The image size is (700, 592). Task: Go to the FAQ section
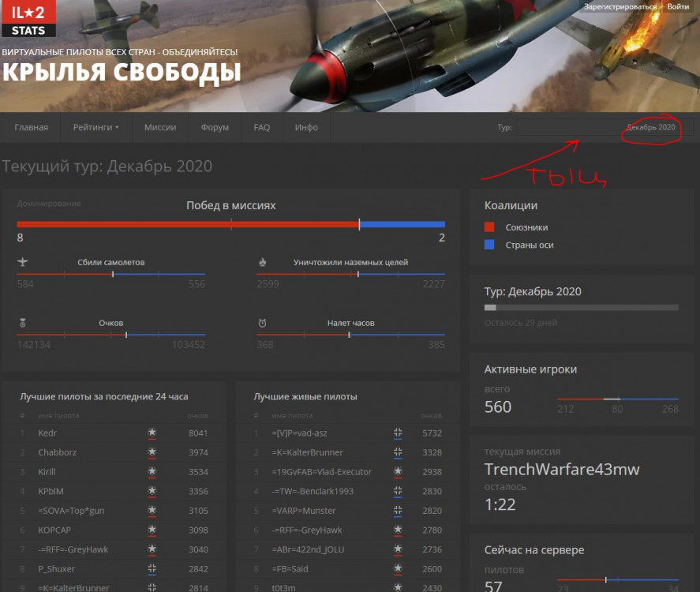[x=262, y=127]
